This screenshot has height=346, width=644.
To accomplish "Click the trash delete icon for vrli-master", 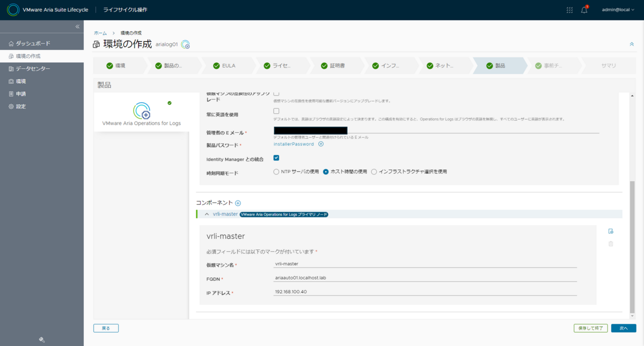I will 611,244.
